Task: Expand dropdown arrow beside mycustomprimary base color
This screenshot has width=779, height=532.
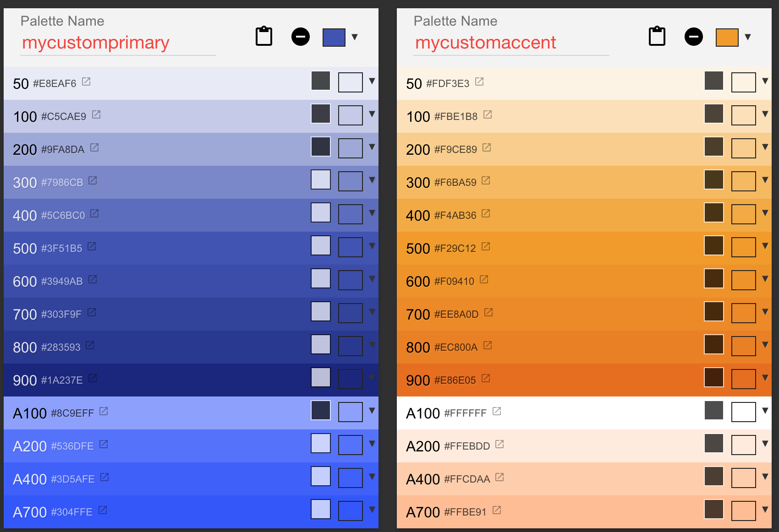Action: (354, 37)
